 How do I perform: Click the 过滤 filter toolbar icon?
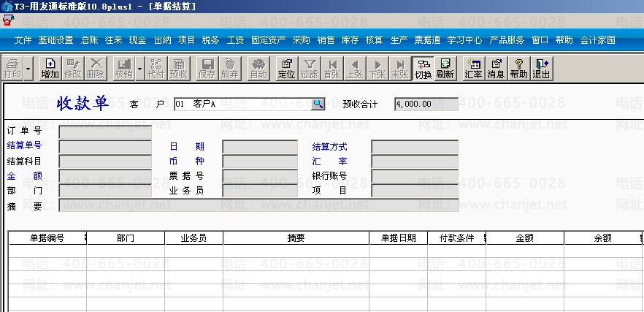[x=309, y=68]
